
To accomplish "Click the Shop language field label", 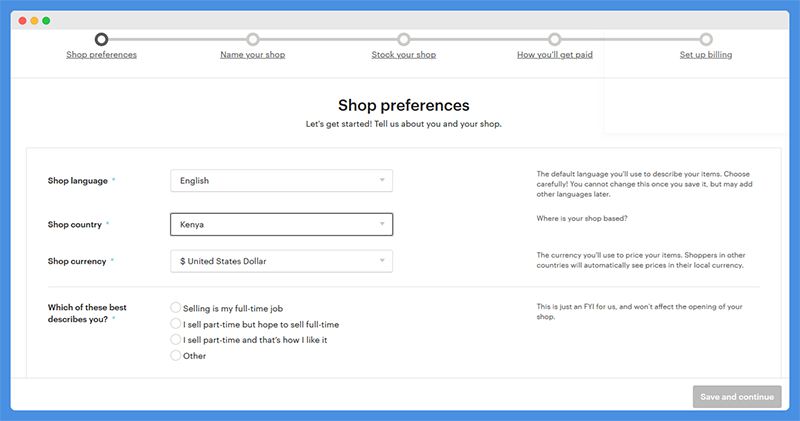I will click(78, 181).
